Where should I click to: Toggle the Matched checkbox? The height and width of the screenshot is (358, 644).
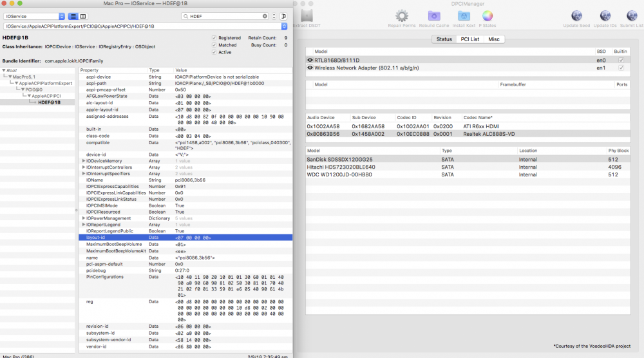coord(214,45)
